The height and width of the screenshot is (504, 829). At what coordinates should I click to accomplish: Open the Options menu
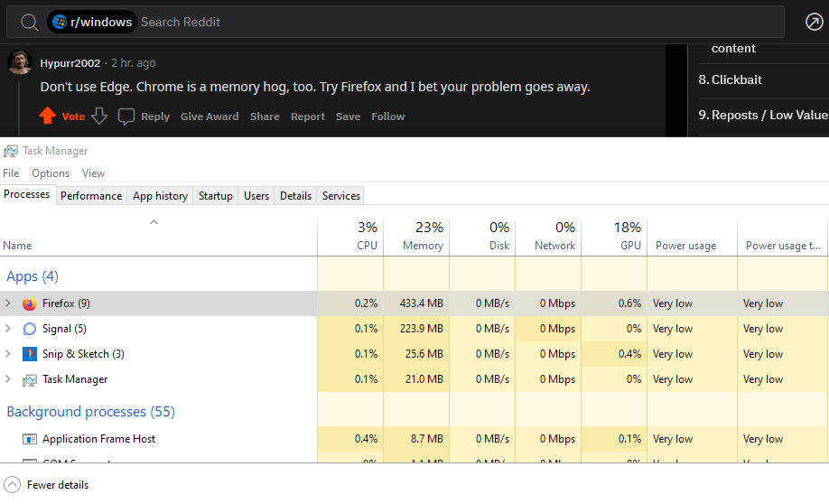(51, 173)
